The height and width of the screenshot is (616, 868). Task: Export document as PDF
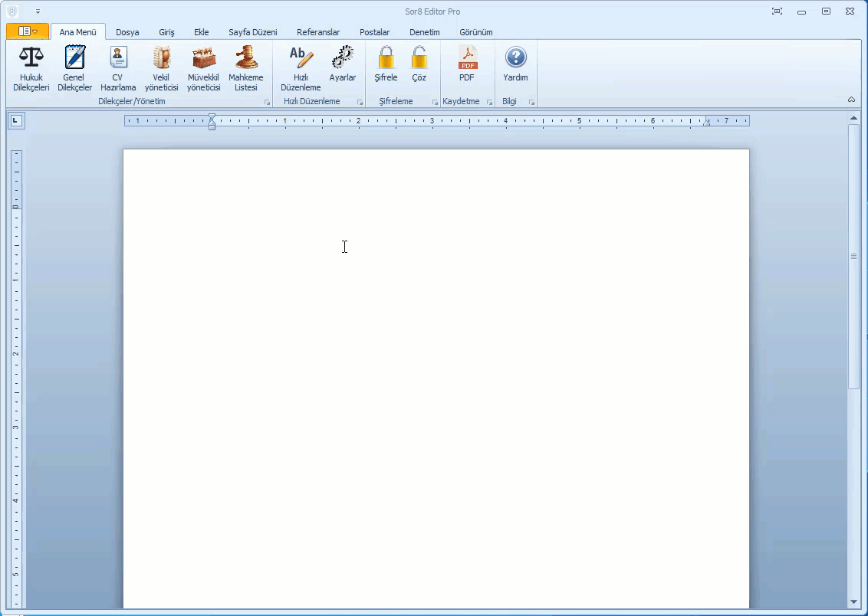(x=467, y=65)
